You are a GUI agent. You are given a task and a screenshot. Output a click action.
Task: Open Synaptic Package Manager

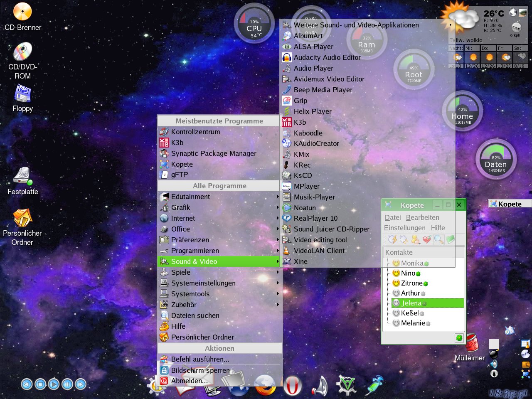(x=219, y=153)
